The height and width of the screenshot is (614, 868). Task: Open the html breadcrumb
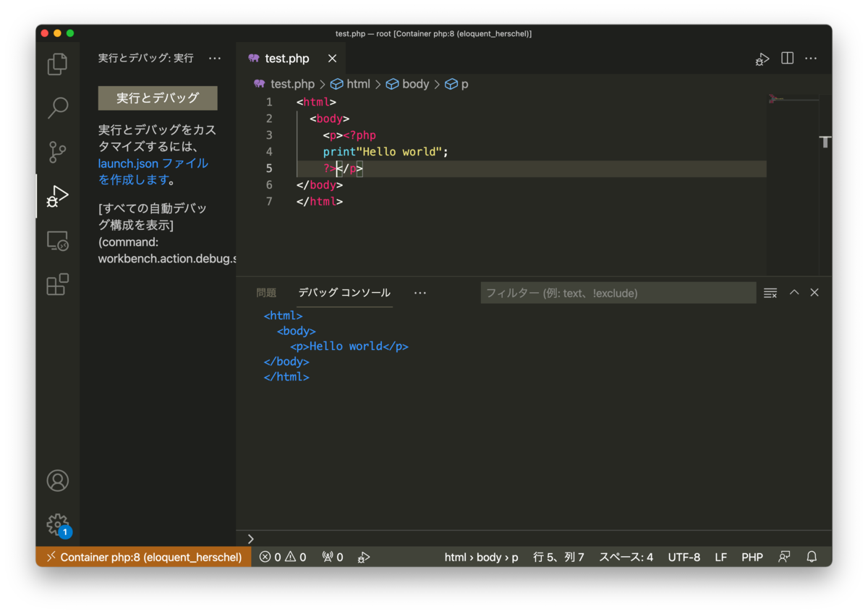click(x=350, y=84)
